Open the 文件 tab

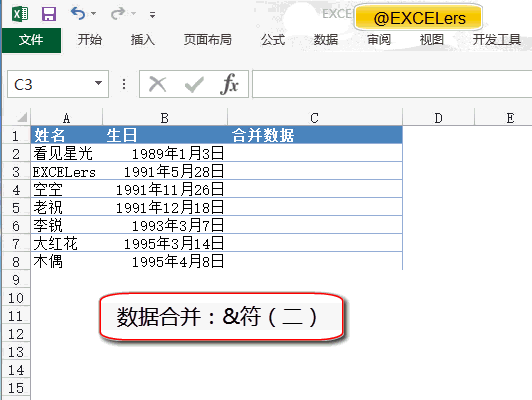[x=31, y=40]
